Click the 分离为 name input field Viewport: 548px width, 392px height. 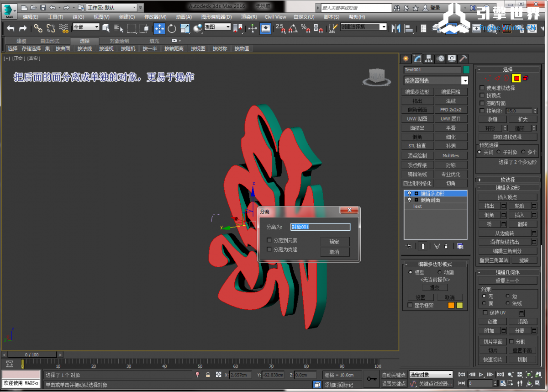(321, 227)
